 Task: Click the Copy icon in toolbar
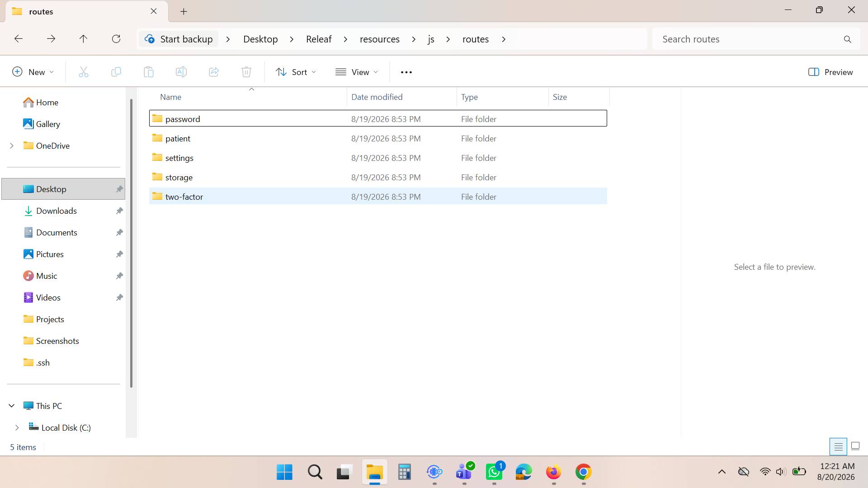pyautogui.click(x=116, y=72)
